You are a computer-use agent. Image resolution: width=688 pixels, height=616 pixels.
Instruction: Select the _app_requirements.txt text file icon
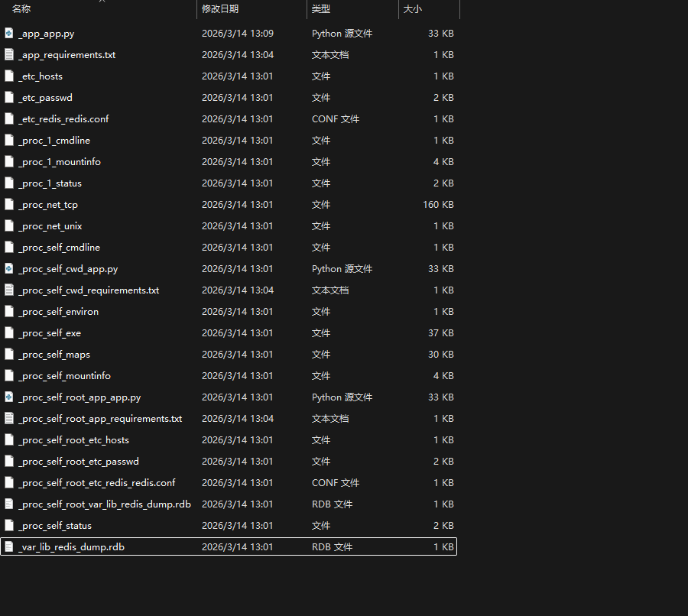click(9, 55)
